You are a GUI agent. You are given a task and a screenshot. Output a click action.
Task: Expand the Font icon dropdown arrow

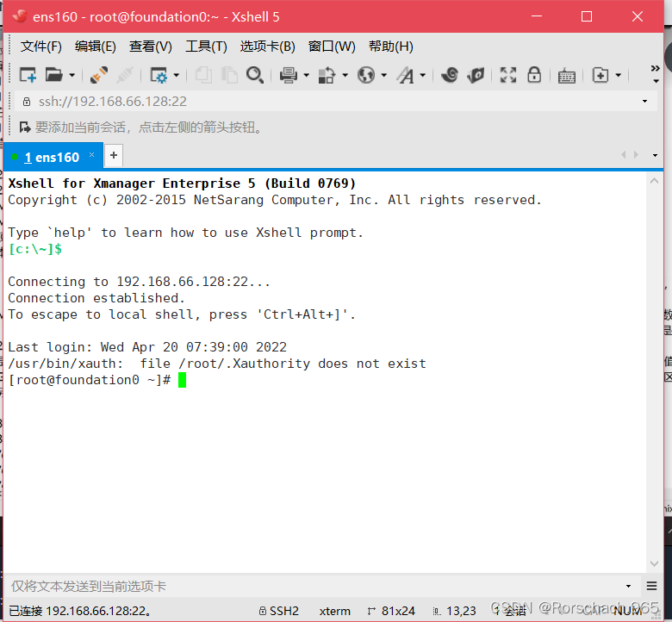pyautogui.click(x=422, y=76)
